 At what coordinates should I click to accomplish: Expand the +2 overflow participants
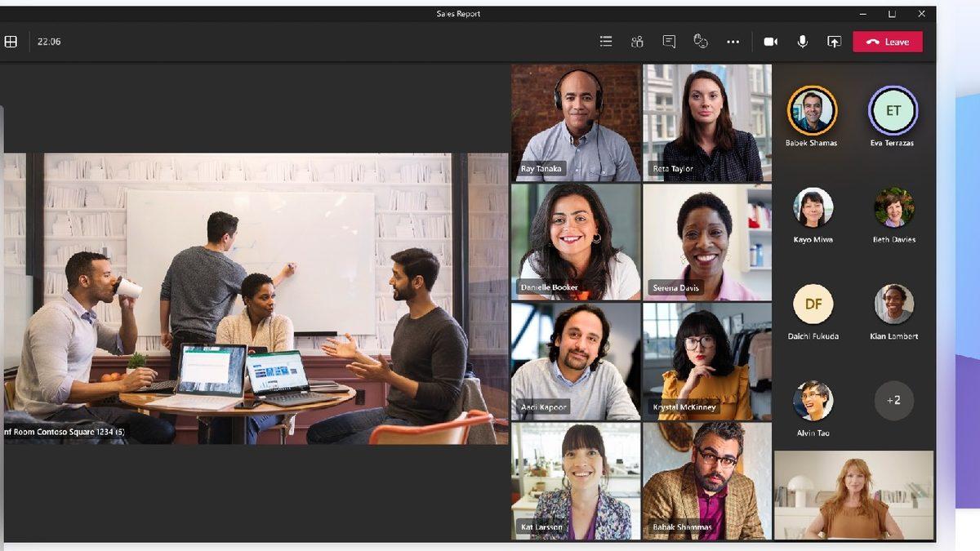pyautogui.click(x=893, y=400)
